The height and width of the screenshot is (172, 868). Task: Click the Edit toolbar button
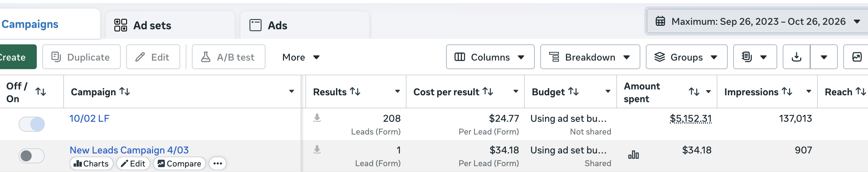[x=153, y=57]
